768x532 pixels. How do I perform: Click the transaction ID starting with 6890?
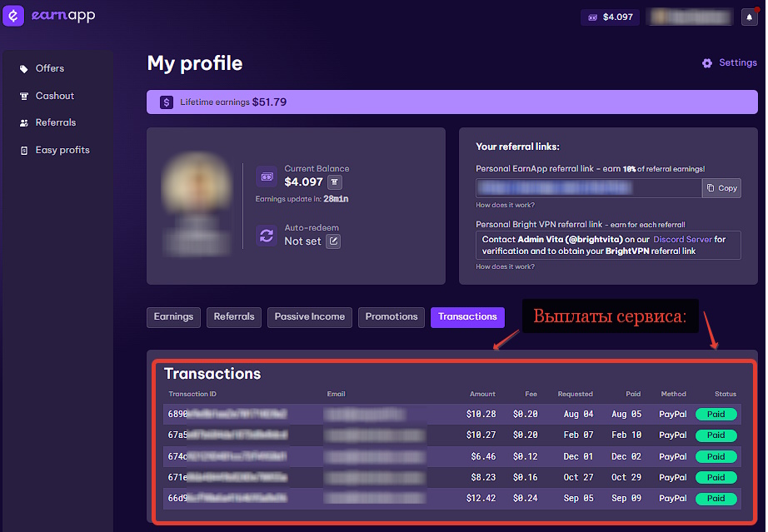pyautogui.click(x=227, y=415)
